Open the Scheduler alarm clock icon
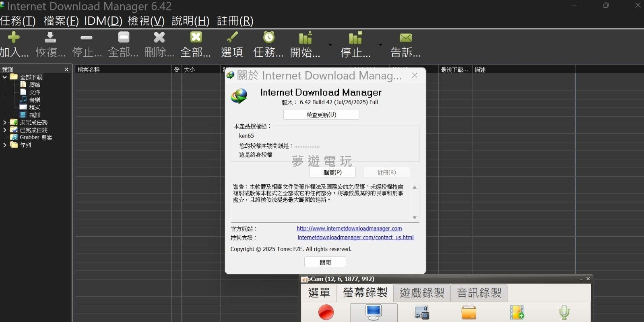644x322 pixels. pyautogui.click(x=268, y=38)
